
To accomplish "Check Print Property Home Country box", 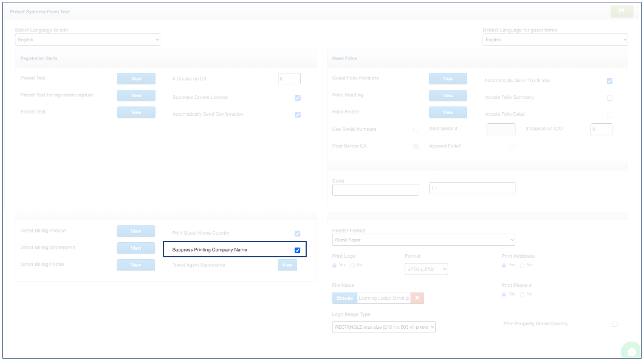I will [x=615, y=324].
